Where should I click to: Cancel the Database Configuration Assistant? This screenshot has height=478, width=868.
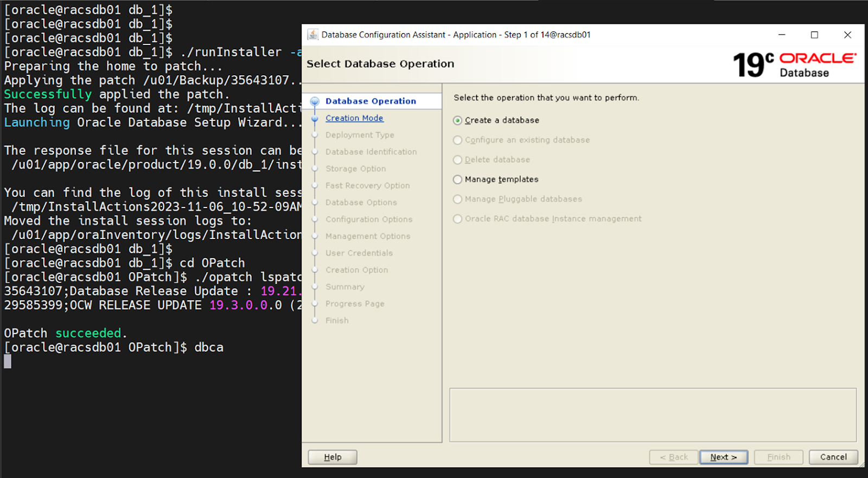833,457
